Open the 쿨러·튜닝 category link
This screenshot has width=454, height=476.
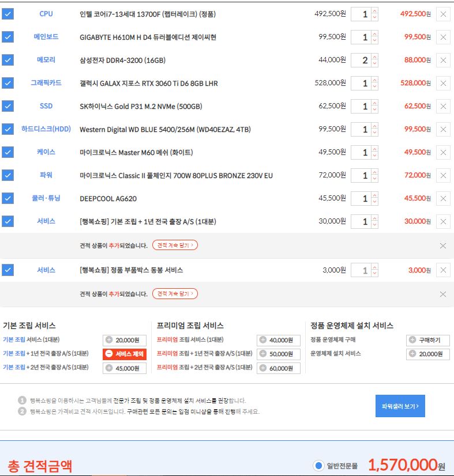(x=46, y=198)
